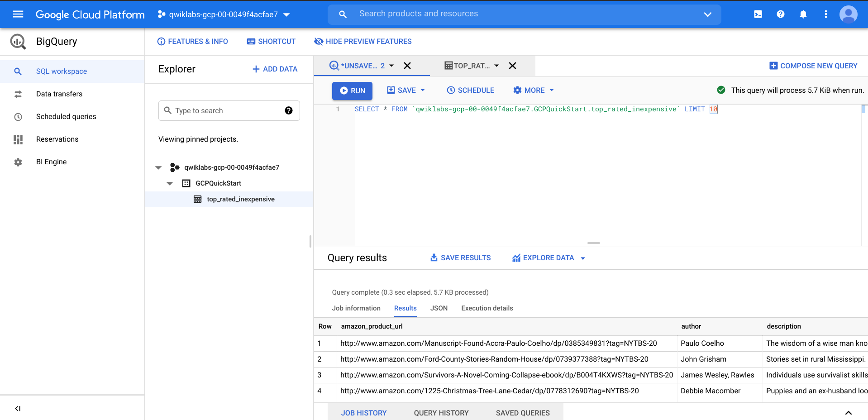This screenshot has width=868, height=420.
Task: Click the BigQuery logo icon
Action: pyautogui.click(x=18, y=41)
